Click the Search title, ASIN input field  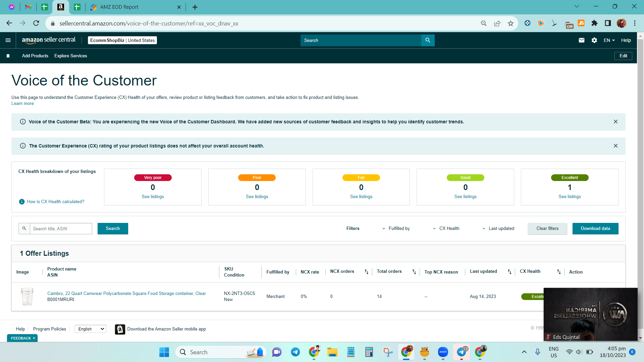(61, 229)
